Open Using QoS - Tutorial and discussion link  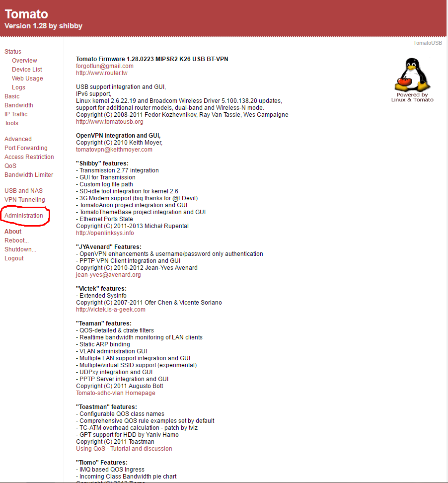tap(124, 449)
